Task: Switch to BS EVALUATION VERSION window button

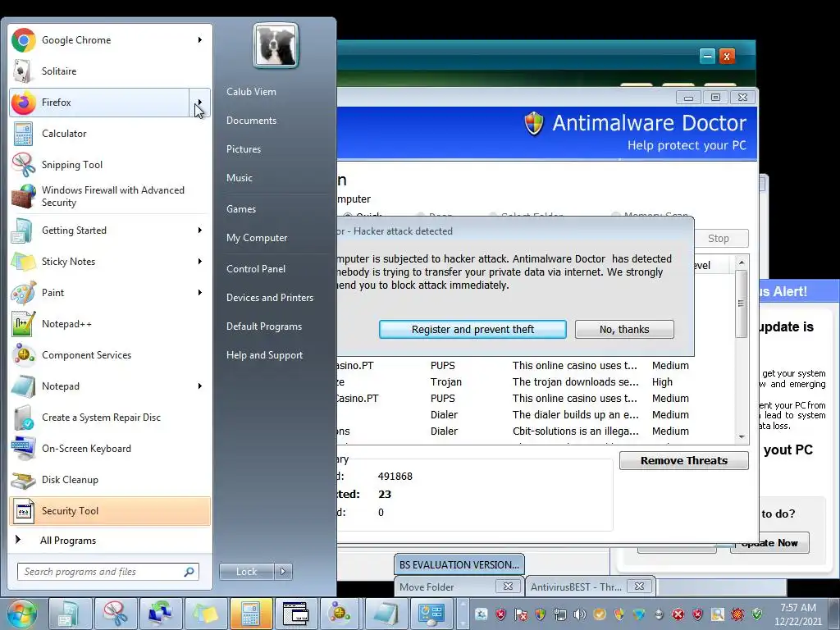Action: pyautogui.click(x=459, y=564)
